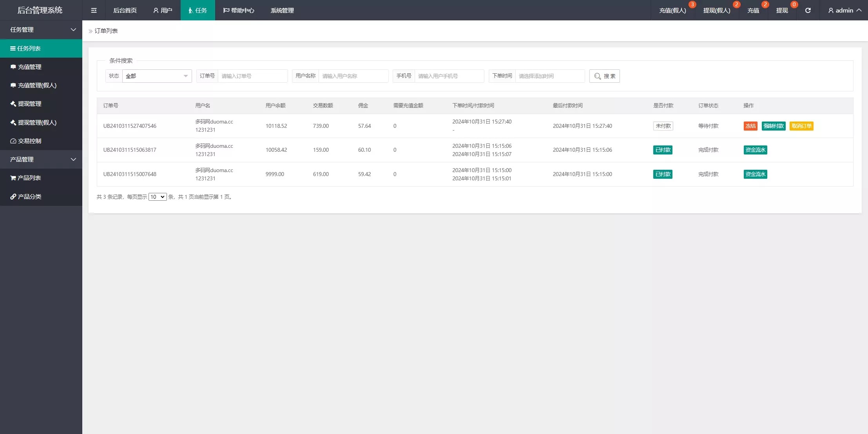
Task: Open 提现管理 in the sidebar
Action: 29,104
